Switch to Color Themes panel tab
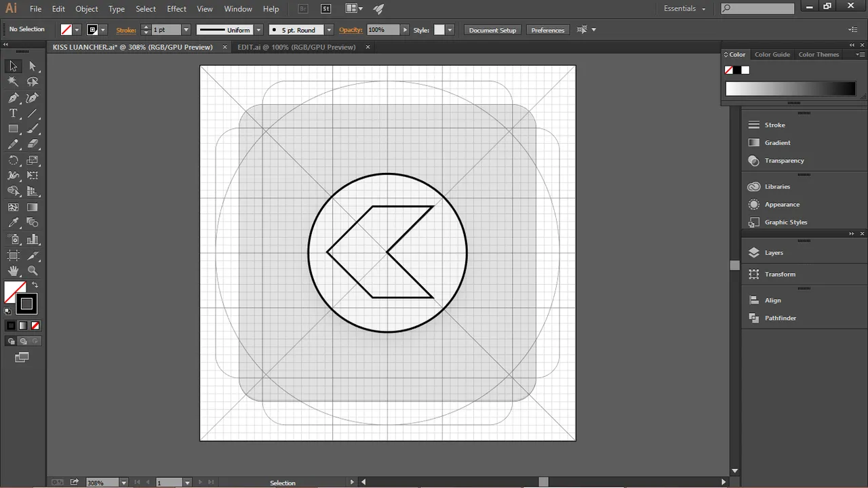 [818, 54]
